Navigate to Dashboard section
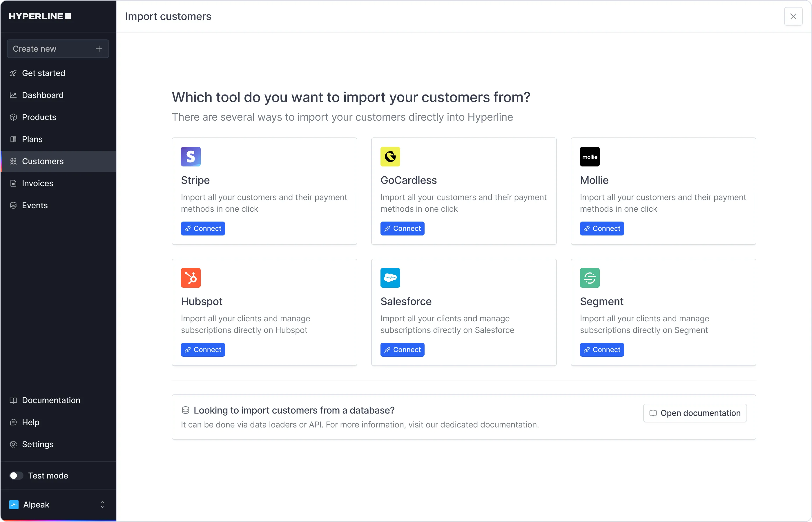812x522 pixels. point(43,95)
